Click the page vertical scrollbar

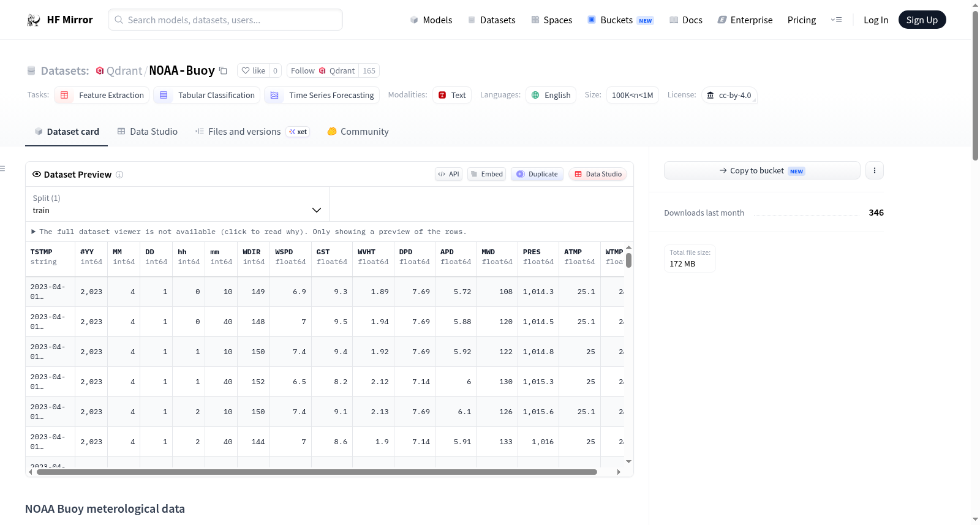(x=975, y=86)
